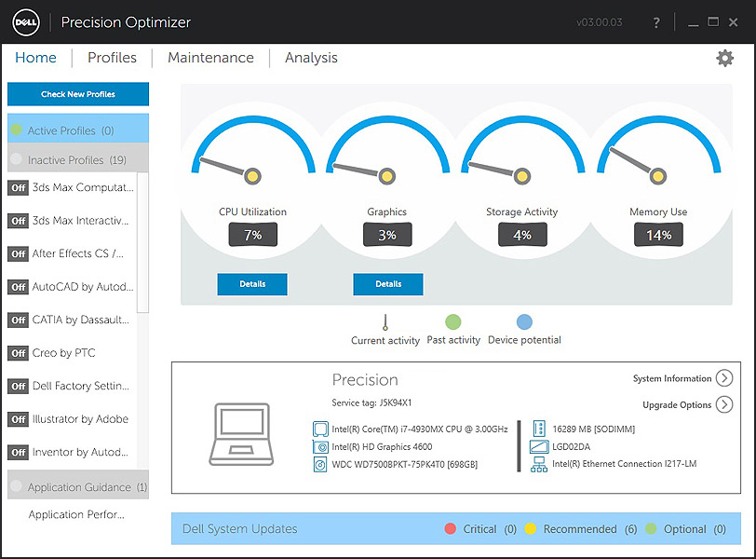Click the CPU Utilization gauge dial
The image size is (756, 559).
coord(253,151)
